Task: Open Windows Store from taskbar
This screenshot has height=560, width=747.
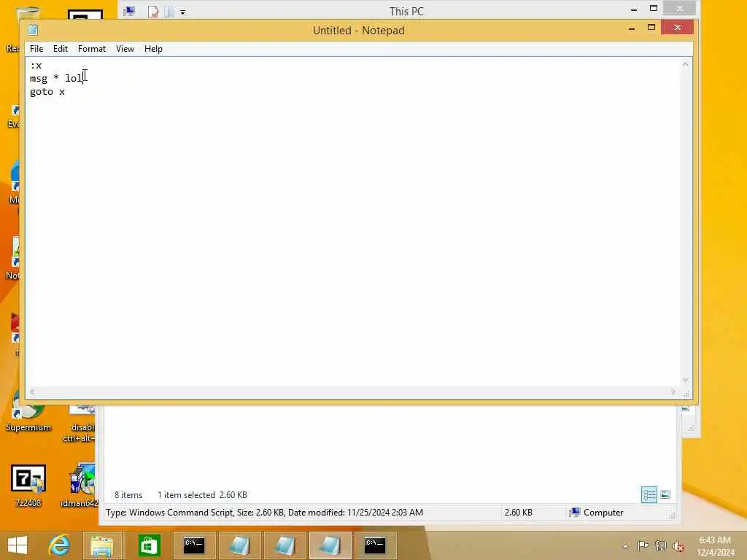Action: (149, 545)
